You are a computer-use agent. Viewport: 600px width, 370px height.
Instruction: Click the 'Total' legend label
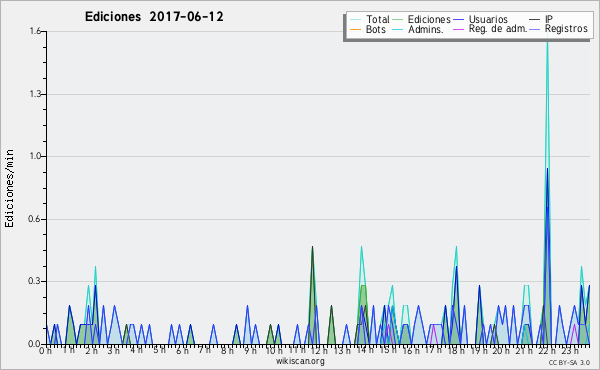(378, 19)
